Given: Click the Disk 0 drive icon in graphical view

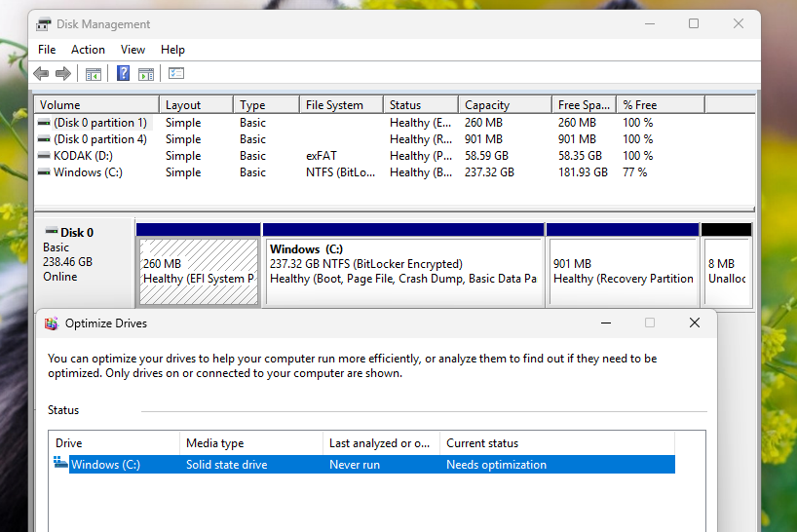Looking at the screenshot, I should pyautogui.click(x=52, y=231).
